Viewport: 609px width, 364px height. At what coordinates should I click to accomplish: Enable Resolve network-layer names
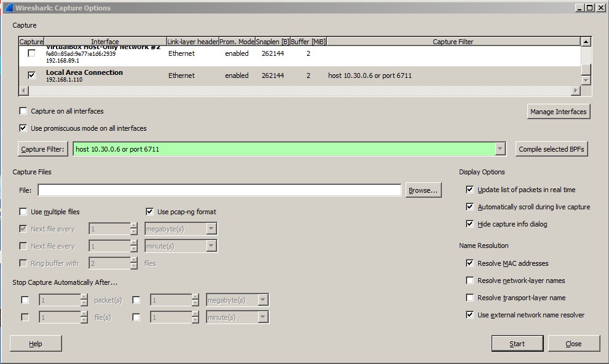(x=470, y=280)
